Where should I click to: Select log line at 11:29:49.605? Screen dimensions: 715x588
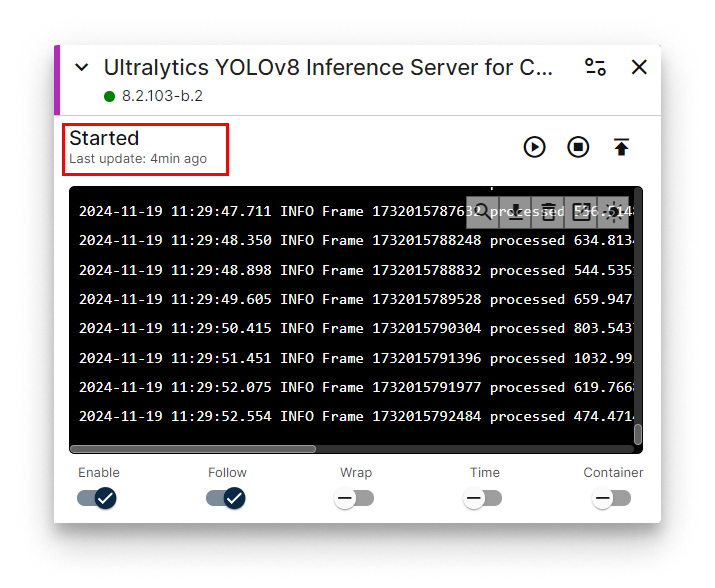[x=357, y=299]
